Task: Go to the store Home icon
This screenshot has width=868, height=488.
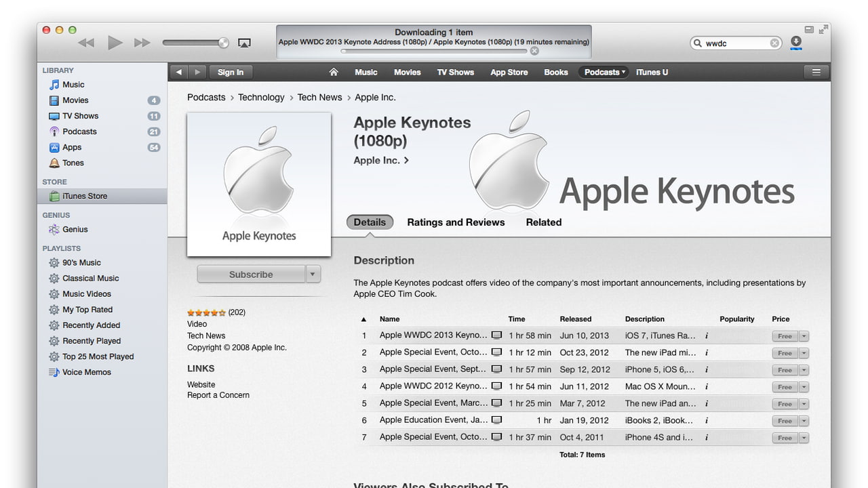Action: click(334, 72)
